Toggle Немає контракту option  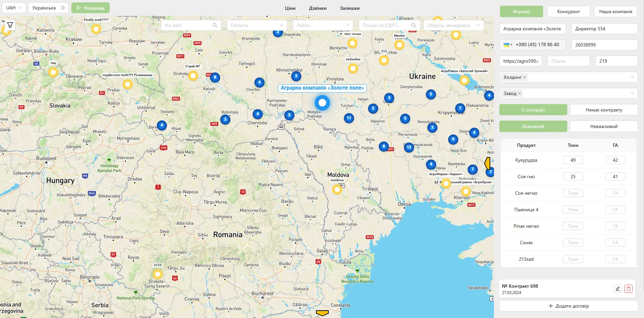pos(604,110)
